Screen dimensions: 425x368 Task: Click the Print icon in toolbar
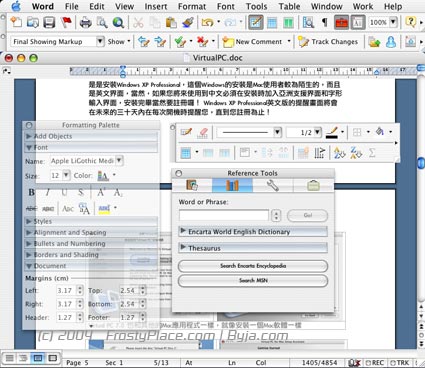tap(85, 23)
